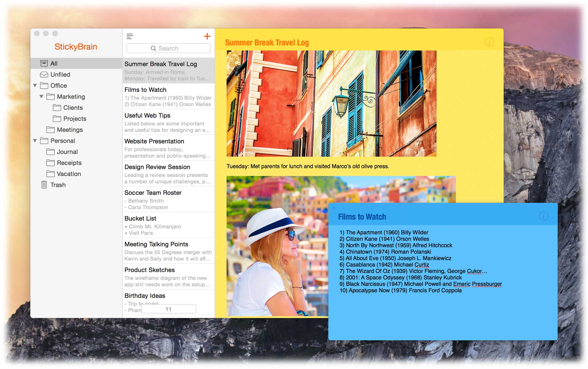Viewport: 588px width, 369px height.
Task: Collapse the Personal folder disclosure triangle
Action: tap(35, 141)
